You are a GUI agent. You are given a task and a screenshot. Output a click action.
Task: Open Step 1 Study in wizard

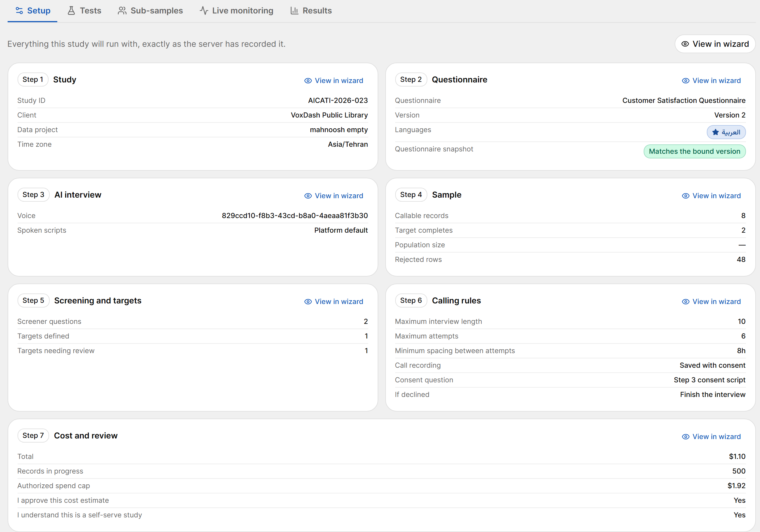point(334,80)
